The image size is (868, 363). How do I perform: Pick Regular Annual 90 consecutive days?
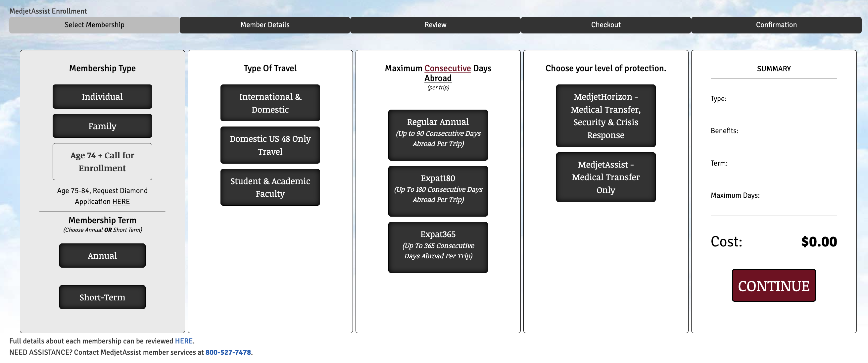point(438,135)
